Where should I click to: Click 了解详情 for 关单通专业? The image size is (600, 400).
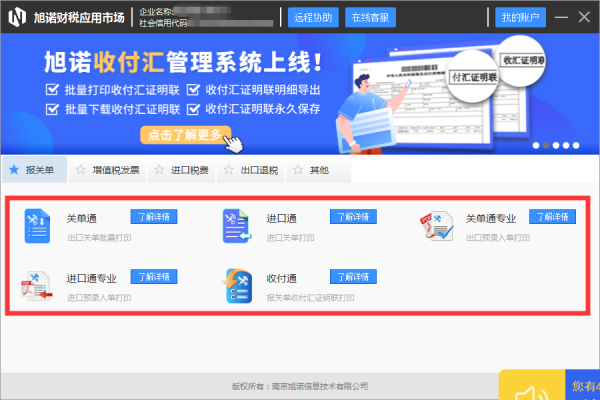[x=553, y=217]
